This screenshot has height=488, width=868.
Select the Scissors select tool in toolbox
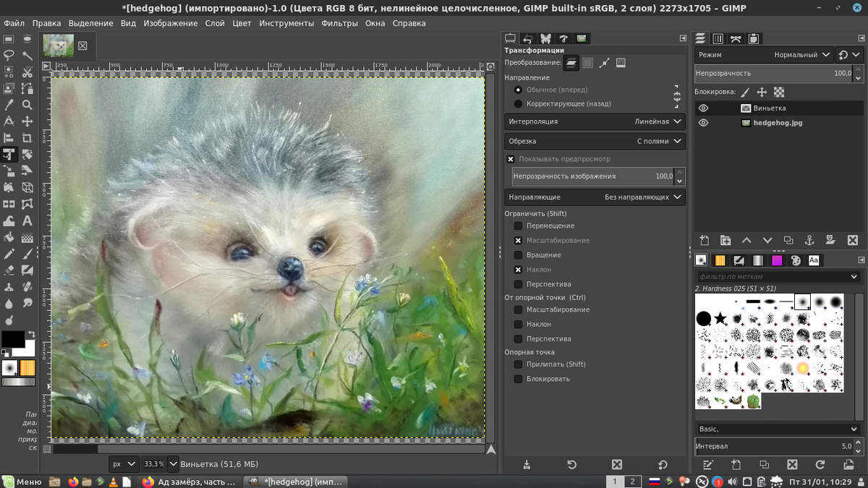[27, 72]
